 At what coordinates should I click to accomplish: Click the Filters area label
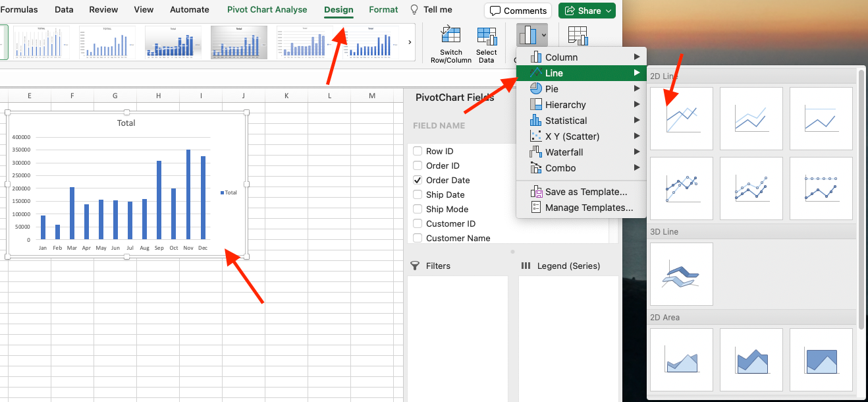[438, 266]
